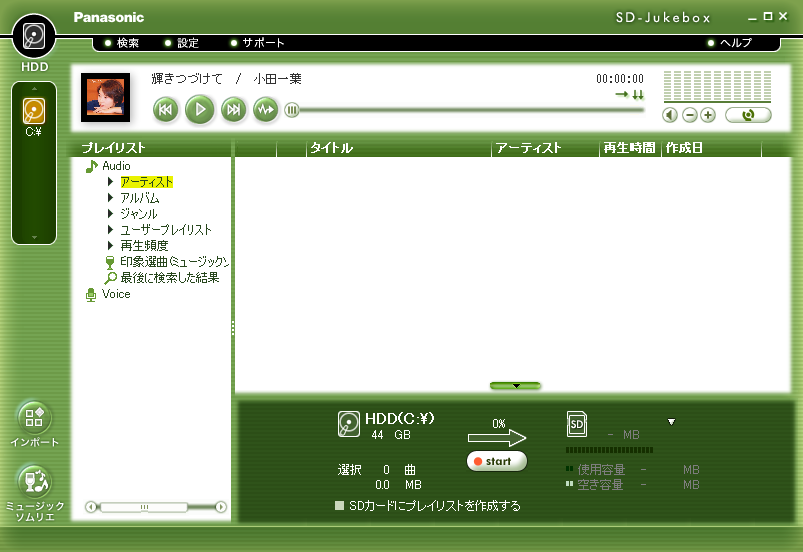Click the playback seek slider handle
803x552 pixels.
click(x=292, y=110)
